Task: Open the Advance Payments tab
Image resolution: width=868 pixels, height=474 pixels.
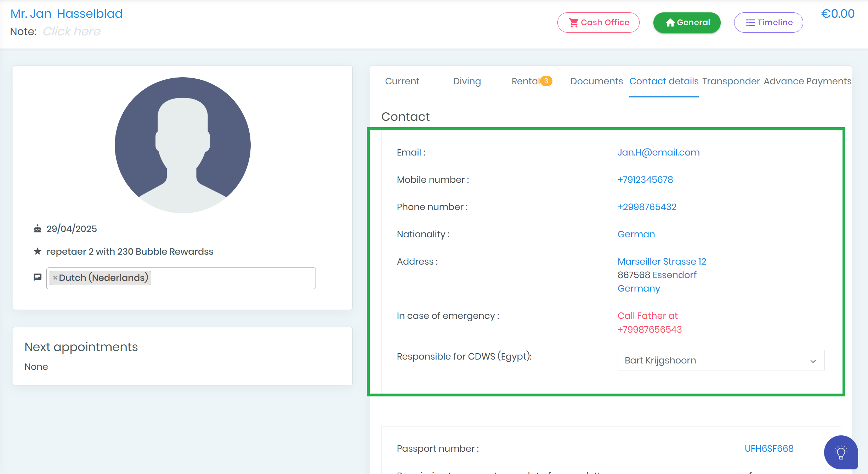Action: point(807,81)
